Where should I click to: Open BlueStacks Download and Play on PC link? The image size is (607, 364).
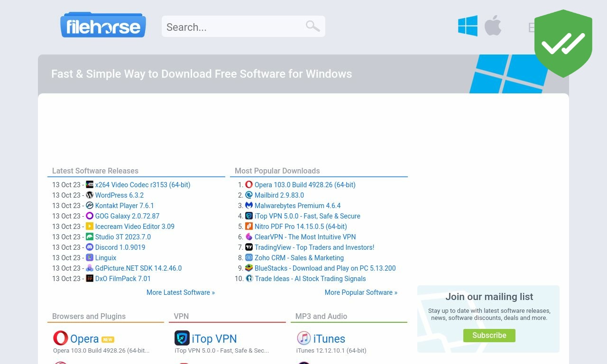click(x=325, y=268)
